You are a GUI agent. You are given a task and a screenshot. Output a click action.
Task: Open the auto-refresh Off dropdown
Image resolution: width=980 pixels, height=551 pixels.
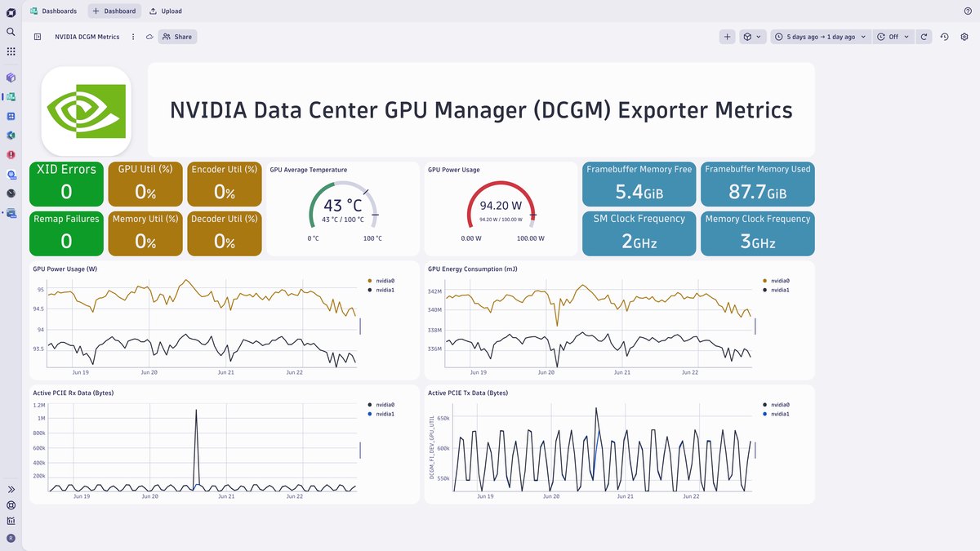tap(892, 37)
